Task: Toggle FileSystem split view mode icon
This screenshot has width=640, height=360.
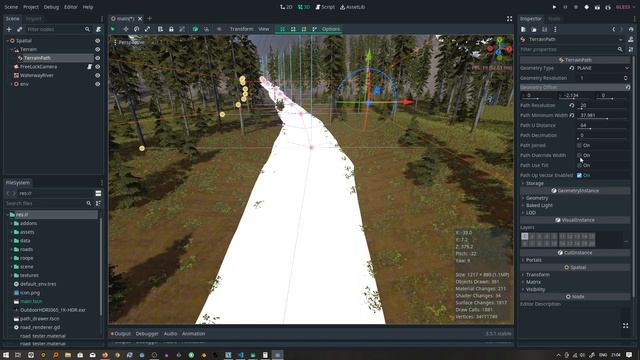Action: tap(98, 193)
